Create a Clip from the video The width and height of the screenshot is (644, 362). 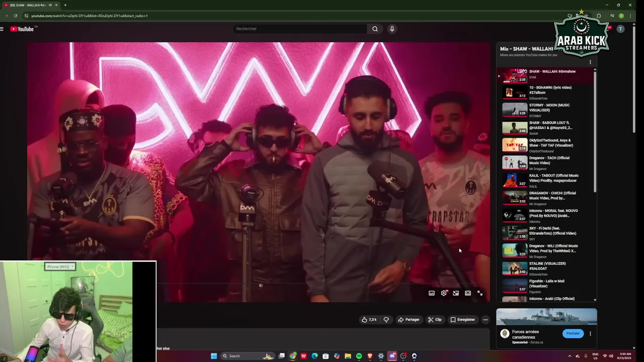tap(435, 319)
